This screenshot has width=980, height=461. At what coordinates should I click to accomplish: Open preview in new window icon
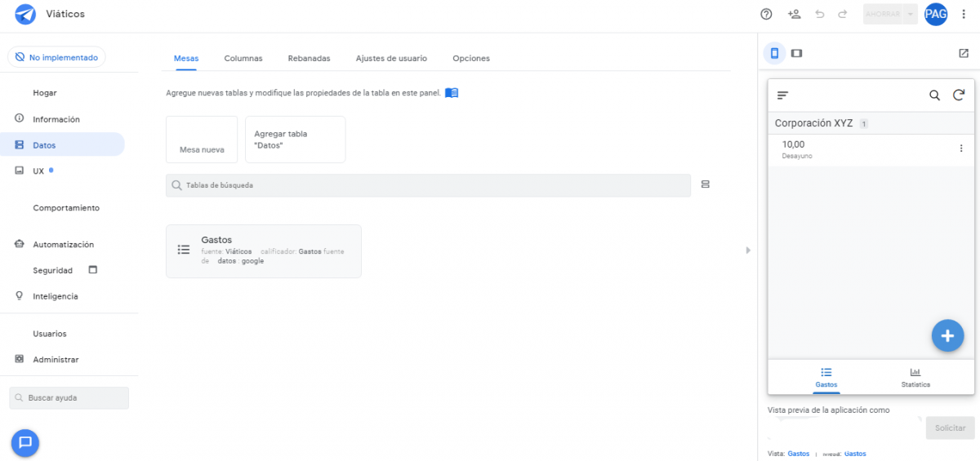coord(964,53)
